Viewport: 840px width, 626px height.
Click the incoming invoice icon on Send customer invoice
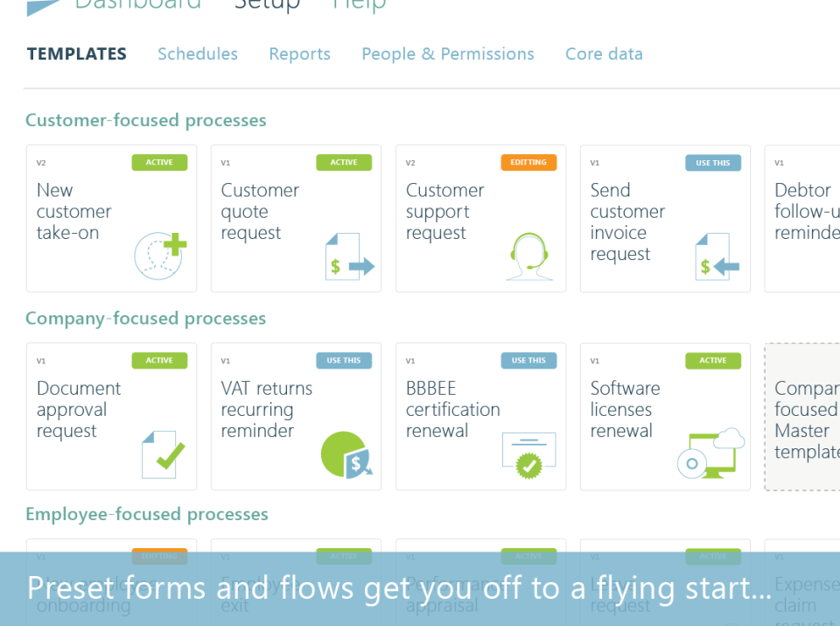pyautogui.click(x=715, y=257)
